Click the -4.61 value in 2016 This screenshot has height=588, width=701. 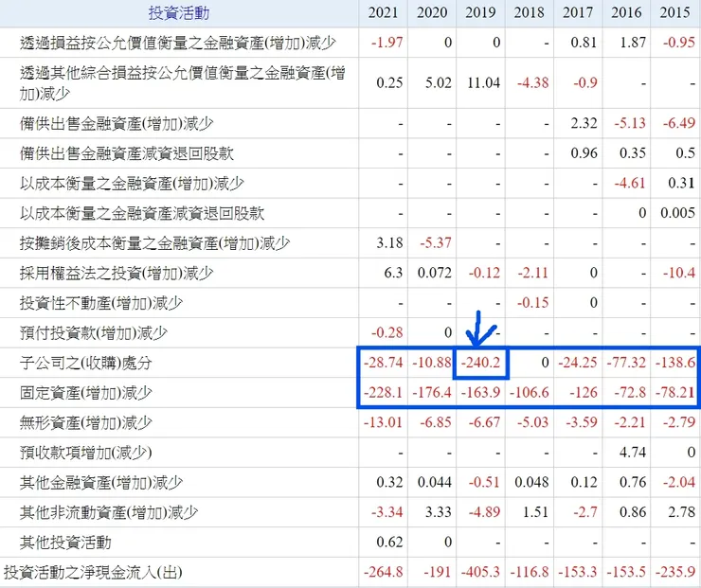pyautogui.click(x=630, y=183)
